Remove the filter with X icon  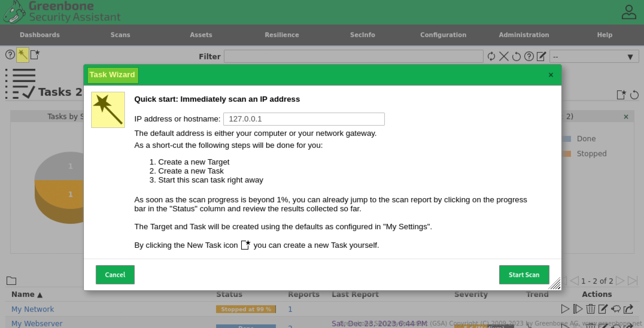[504, 56]
